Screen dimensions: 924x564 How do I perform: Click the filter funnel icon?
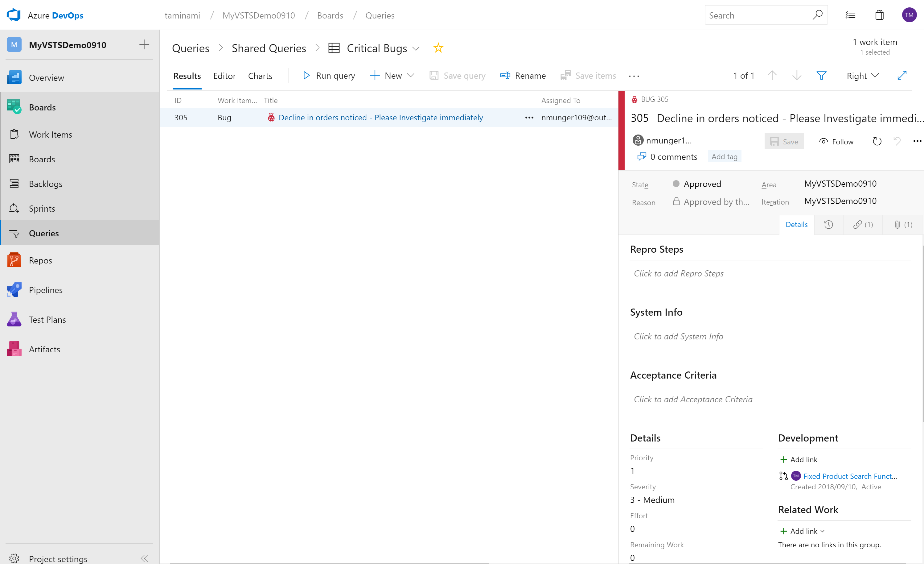[x=821, y=76]
